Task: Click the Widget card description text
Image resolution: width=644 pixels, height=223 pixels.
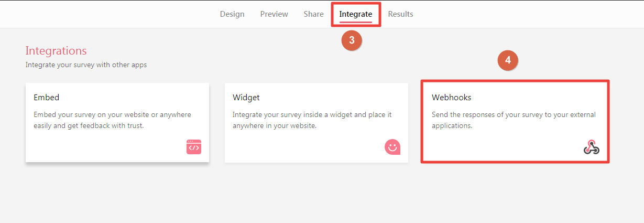Action: pyautogui.click(x=312, y=120)
